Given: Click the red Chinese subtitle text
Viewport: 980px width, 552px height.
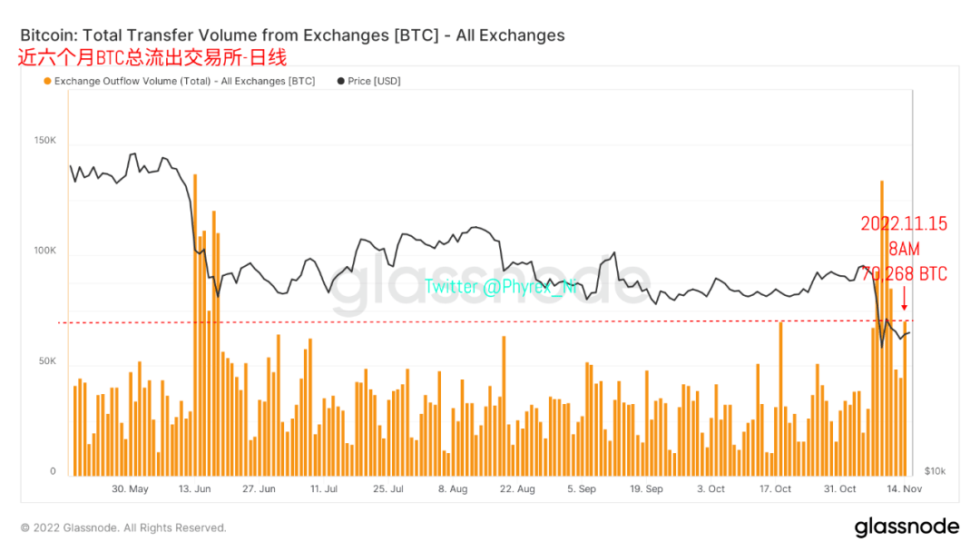Looking at the screenshot, I should coord(152,58).
